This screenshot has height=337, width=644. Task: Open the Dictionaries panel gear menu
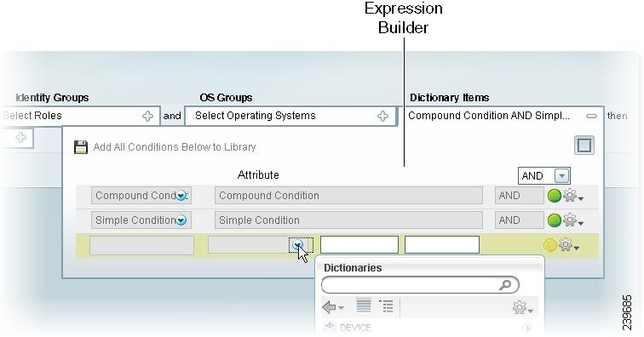click(523, 307)
